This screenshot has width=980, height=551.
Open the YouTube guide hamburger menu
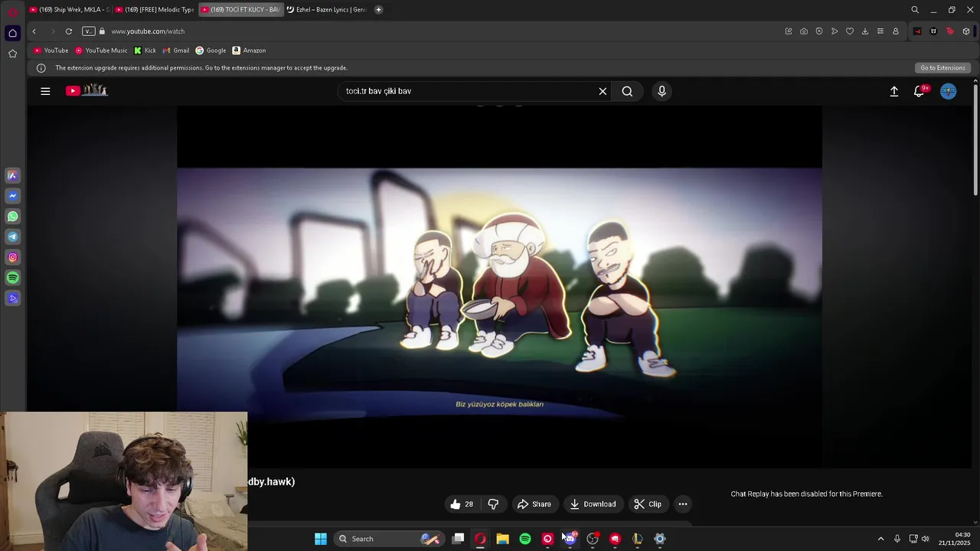[45, 91]
